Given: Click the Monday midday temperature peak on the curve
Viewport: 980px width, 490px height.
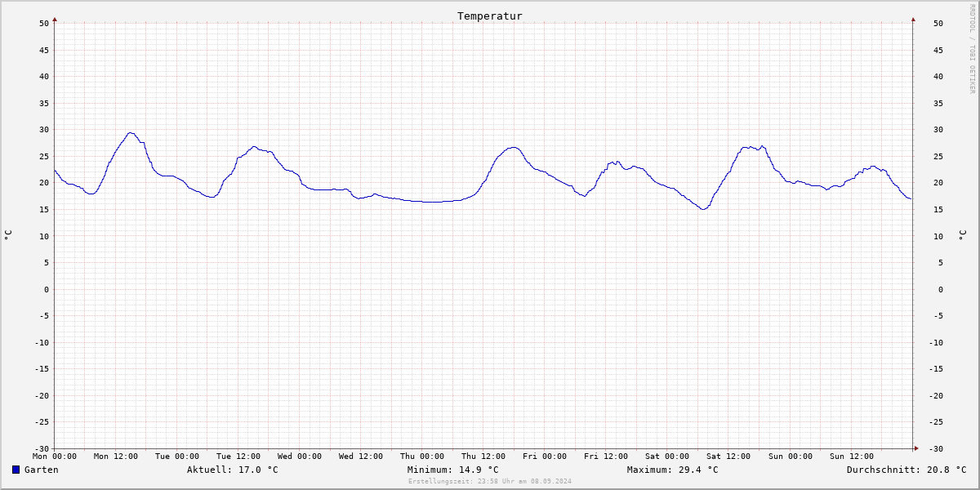Looking at the screenshot, I should (x=130, y=133).
